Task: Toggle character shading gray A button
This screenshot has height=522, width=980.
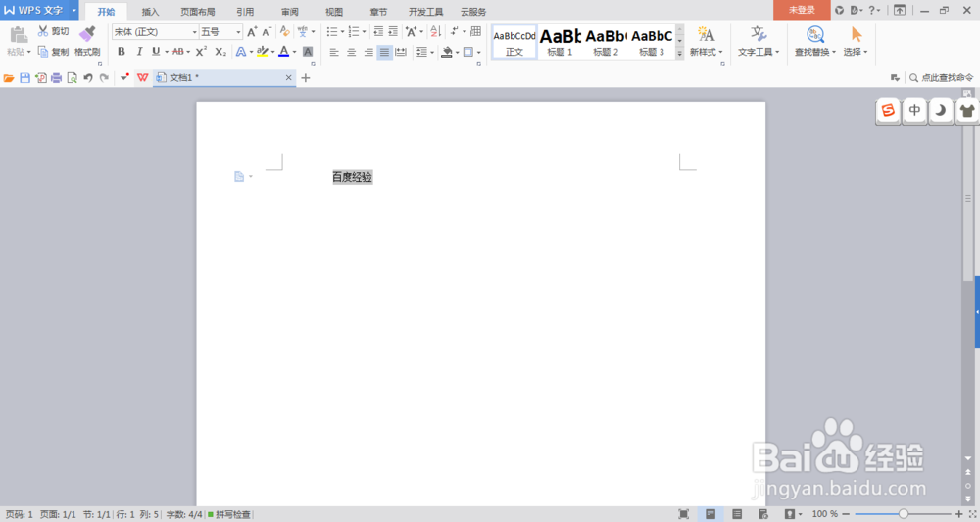Action: pyautogui.click(x=308, y=52)
